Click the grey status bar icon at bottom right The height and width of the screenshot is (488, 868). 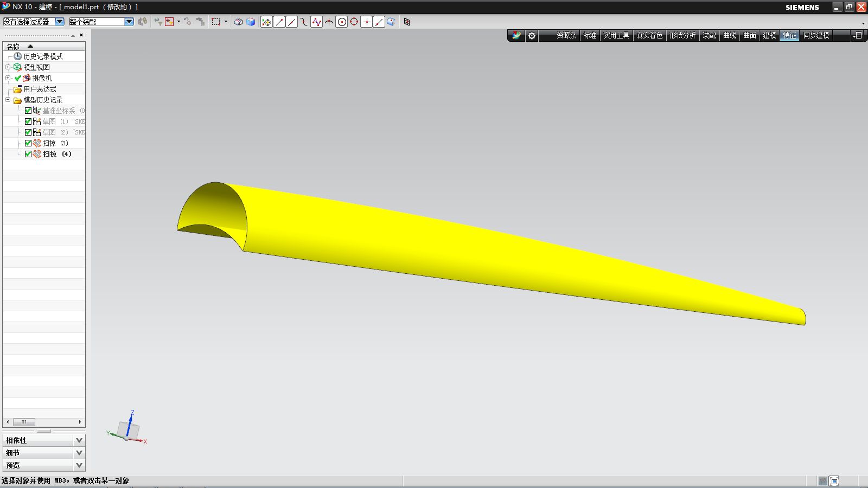(822, 481)
